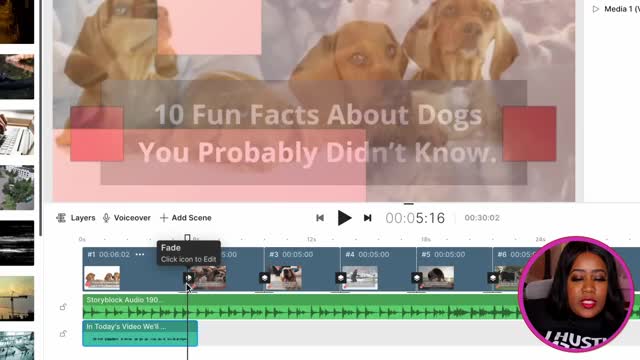Click the Add Scene plus icon

click(164, 218)
